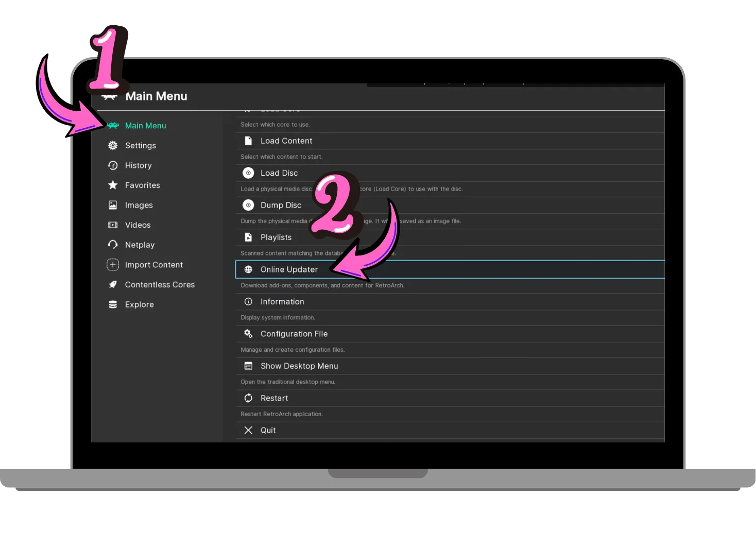This screenshot has width=756, height=548.
Task: Choose the Load Disc entry
Action: (450, 173)
